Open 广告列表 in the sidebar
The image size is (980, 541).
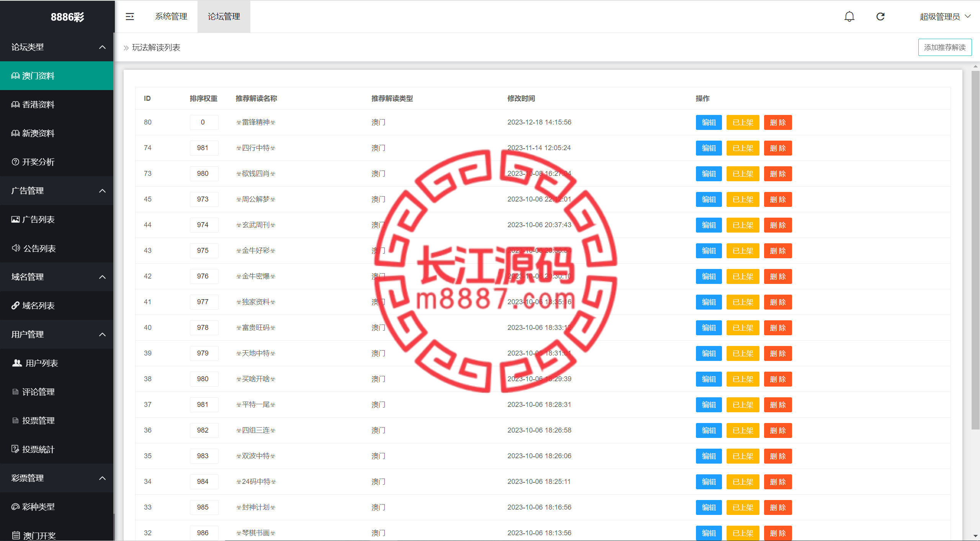click(57, 219)
